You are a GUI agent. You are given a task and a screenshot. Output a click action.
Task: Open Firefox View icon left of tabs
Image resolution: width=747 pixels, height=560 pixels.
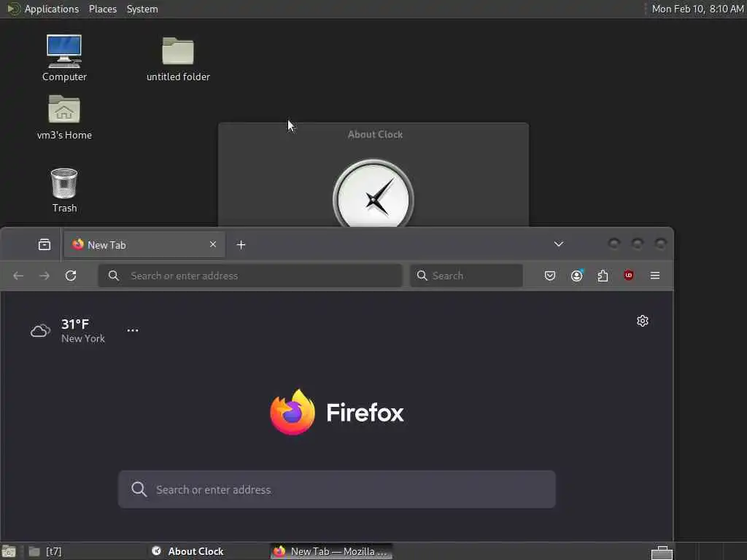point(44,245)
